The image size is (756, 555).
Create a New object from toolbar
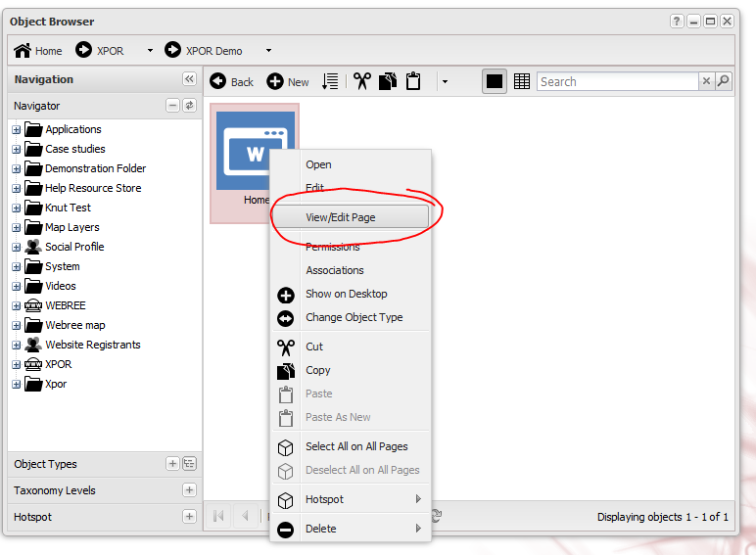[288, 81]
